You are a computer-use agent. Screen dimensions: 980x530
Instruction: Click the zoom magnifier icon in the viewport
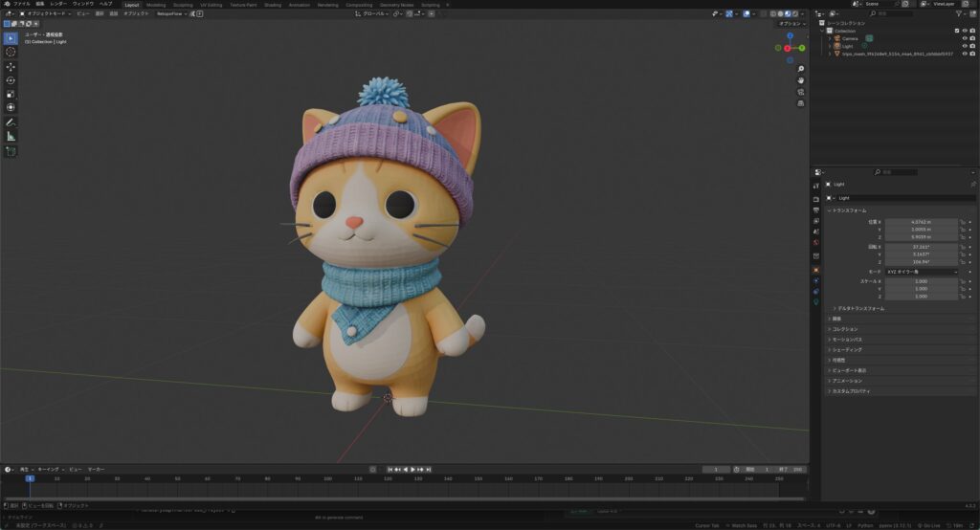coord(800,69)
